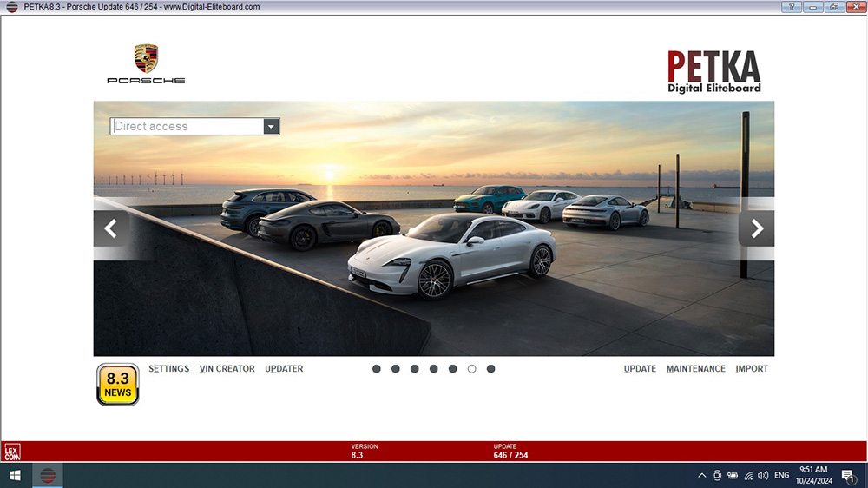Screen dimensions: 868x488
Task: Restore the window with restore button
Action: pyautogui.click(x=834, y=7)
